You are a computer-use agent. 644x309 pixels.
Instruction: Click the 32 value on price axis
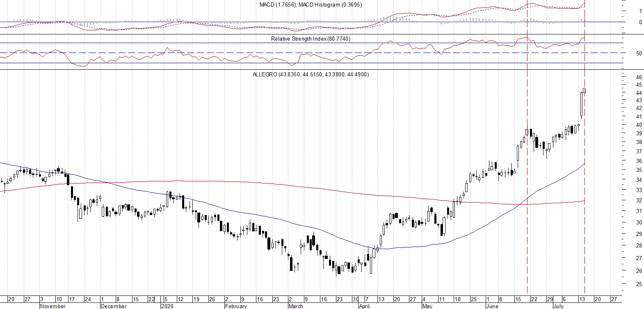pyautogui.click(x=639, y=201)
